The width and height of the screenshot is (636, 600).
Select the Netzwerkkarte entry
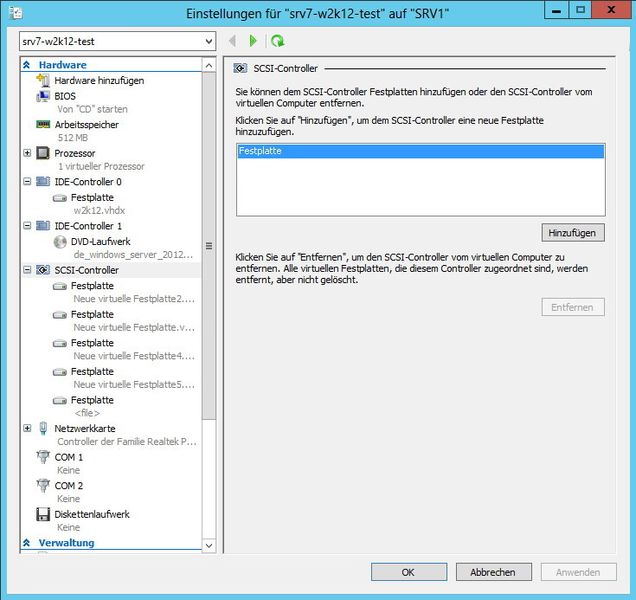point(85,428)
